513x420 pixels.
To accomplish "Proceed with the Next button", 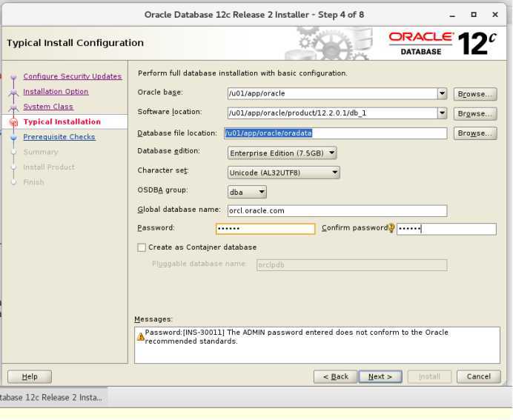I will point(380,376).
